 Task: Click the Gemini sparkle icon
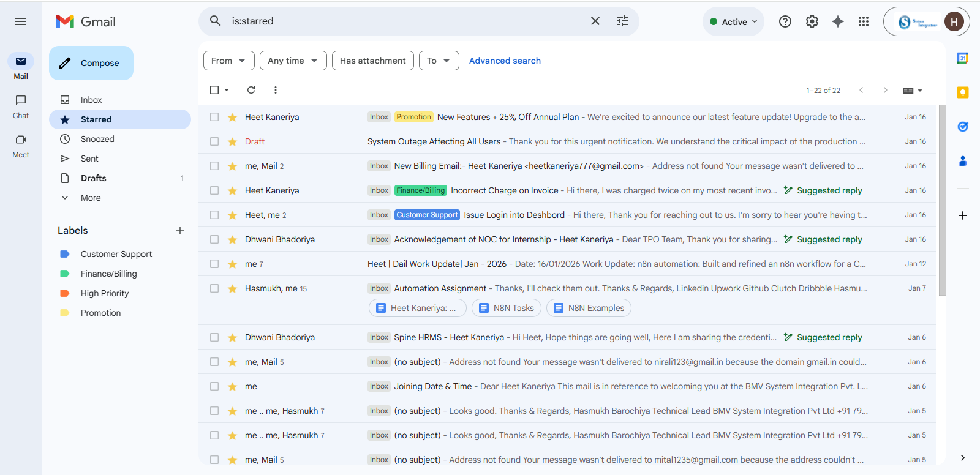(x=837, y=21)
